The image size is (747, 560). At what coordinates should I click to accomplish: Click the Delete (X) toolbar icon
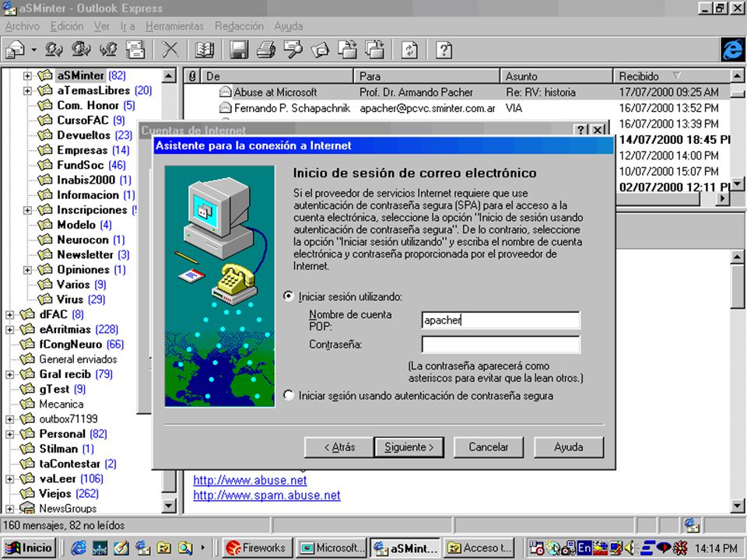click(170, 50)
